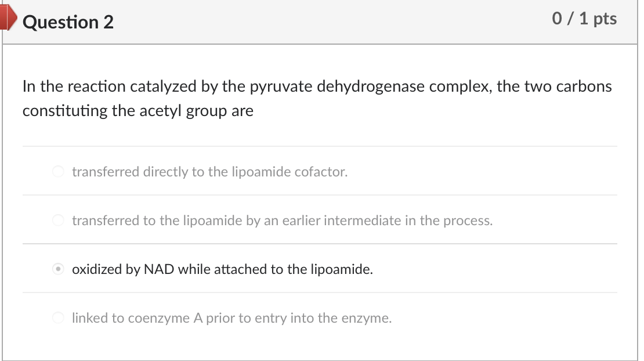Click the phrase 'pyruvate dehydrogenase complex' in the question
644x361 pixels.
[369, 86]
